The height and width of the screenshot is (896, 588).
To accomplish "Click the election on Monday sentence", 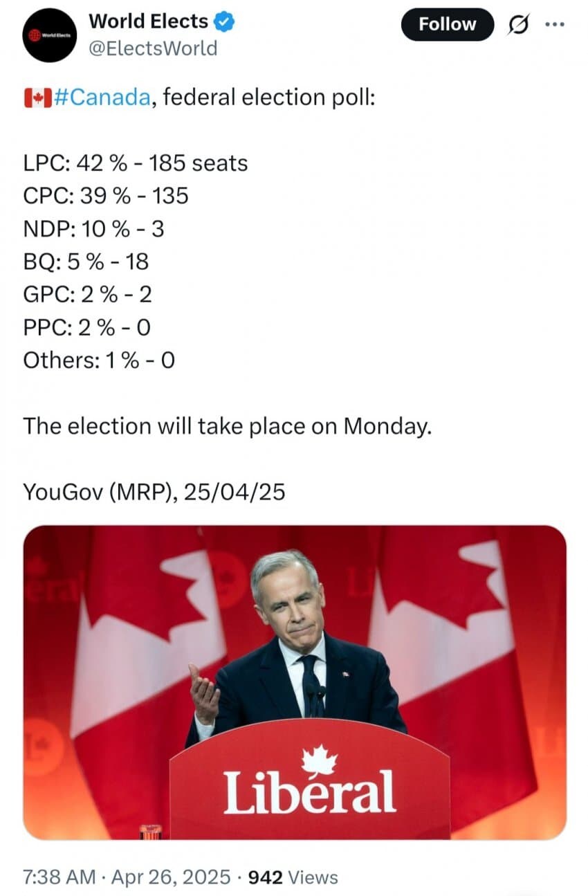I will tap(227, 426).
